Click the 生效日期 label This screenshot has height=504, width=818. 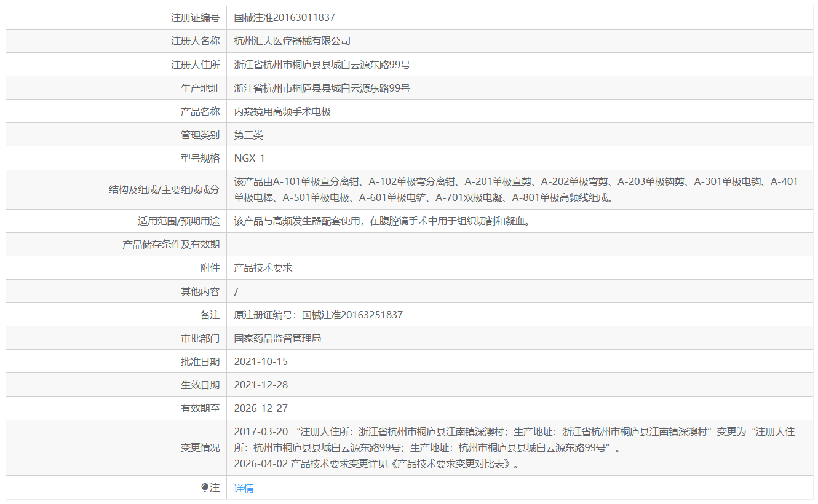[200, 385]
